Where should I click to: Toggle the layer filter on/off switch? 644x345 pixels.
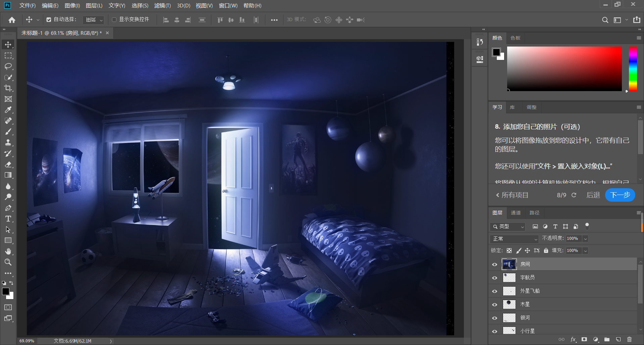click(587, 226)
